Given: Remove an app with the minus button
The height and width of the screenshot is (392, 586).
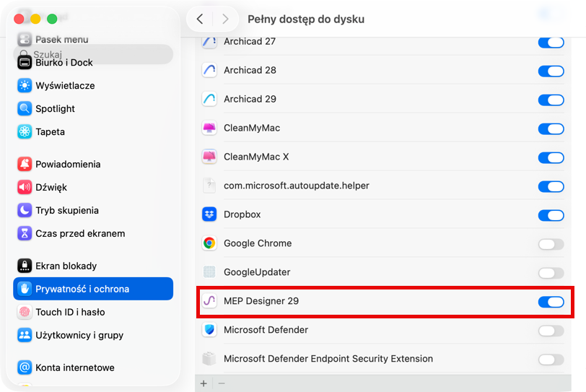Looking at the screenshot, I should pos(222,383).
